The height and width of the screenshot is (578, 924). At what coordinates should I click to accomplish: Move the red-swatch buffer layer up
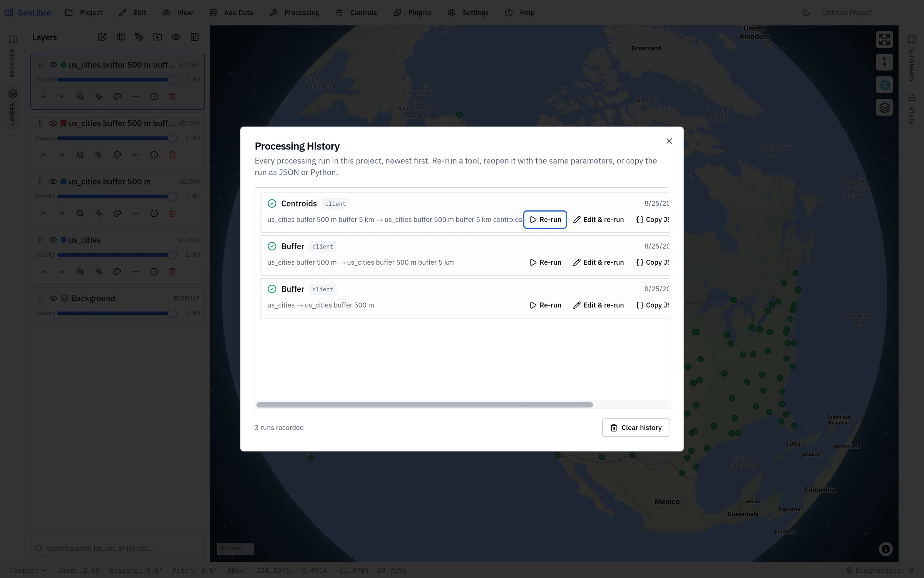pos(43,155)
